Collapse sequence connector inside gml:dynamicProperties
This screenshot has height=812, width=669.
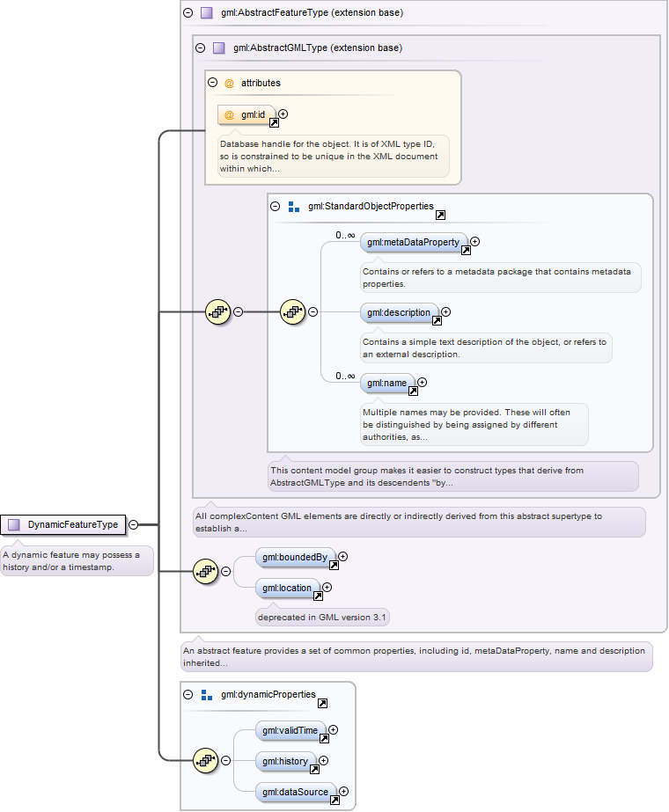click(x=226, y=761)
